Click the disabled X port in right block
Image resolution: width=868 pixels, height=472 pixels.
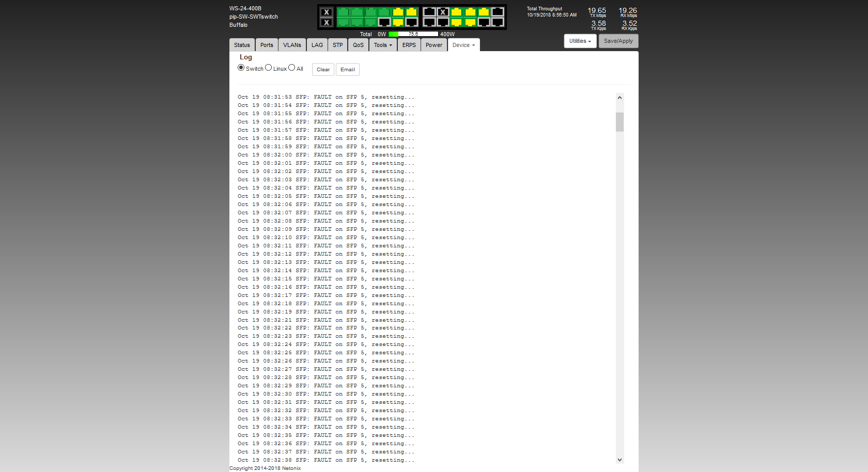point(443,12)
